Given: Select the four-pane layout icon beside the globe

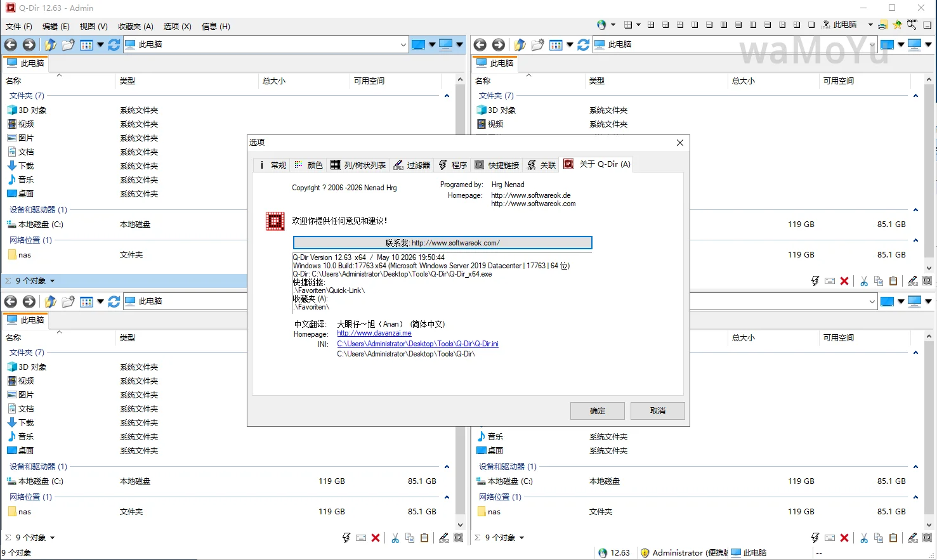Looking at the screenshot, I should [628, 25].
